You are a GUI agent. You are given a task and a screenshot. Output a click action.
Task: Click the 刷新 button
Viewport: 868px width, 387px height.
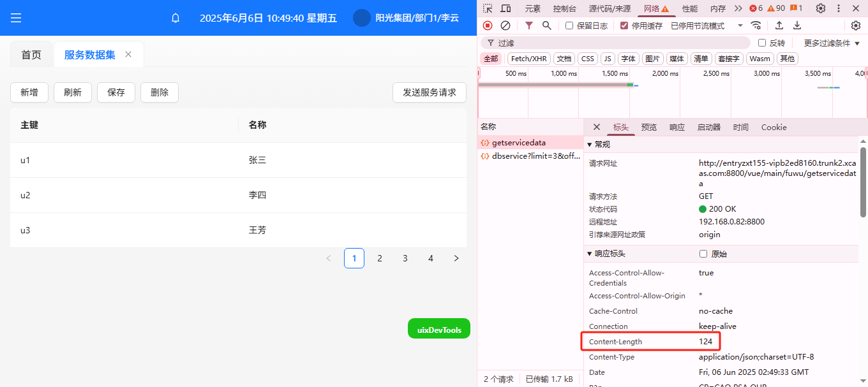point(73,92)
